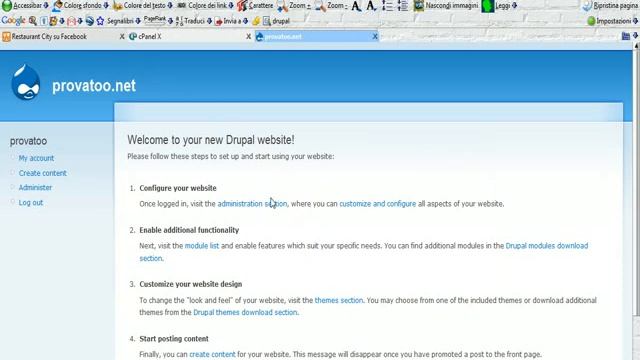The height and width of the screenshot is (360, 640).
Task: Click the Accessibar green globe icon
Action: point(7,5)
